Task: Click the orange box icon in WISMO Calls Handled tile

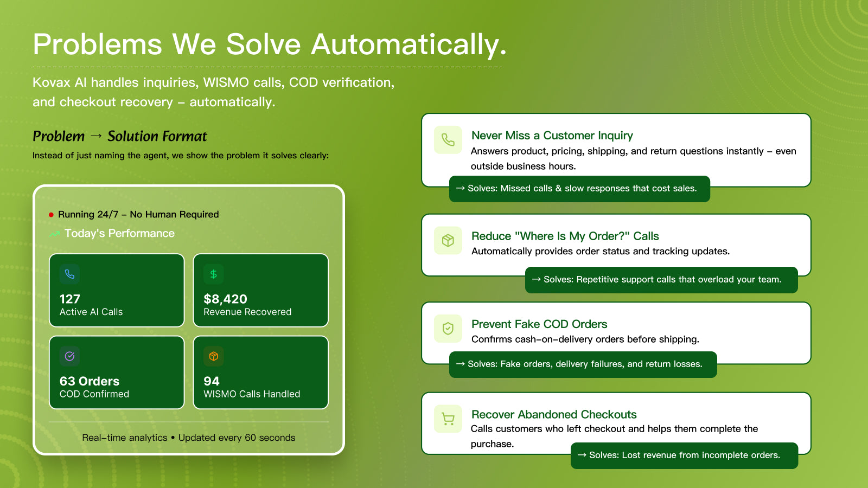Action: coord(214,356)
